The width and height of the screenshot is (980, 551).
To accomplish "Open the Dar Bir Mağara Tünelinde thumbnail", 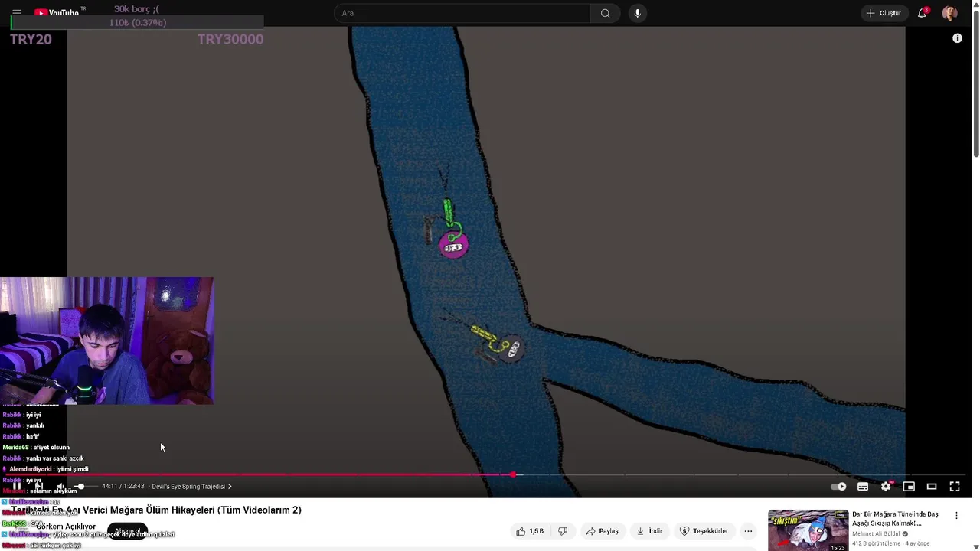I will click(x=808, y=530).
